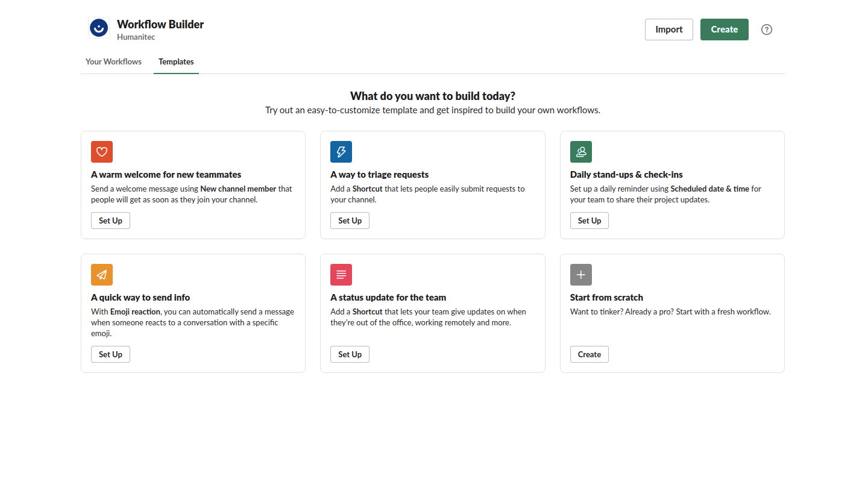Open the help question mark icon
The image size is (868, 488).
767,30
